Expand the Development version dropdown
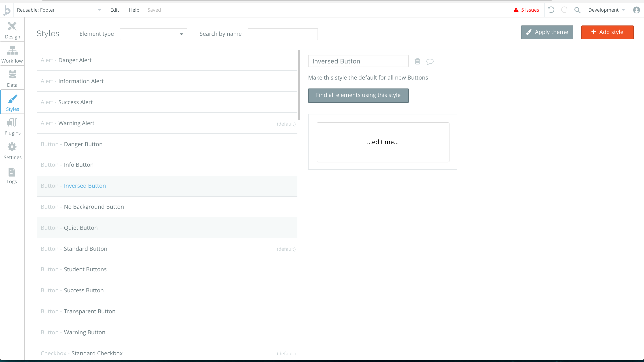This screenshot has height=362, width=644. (x=606, y=10)
